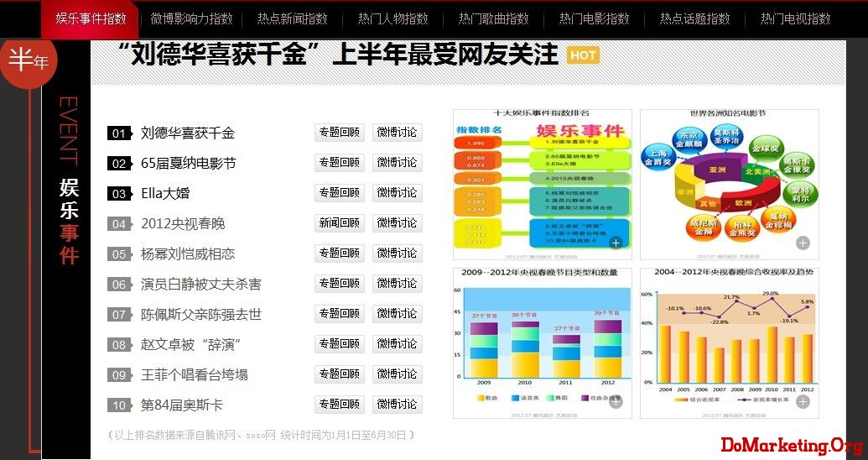Open 专题回顾 for 演员白静被丈夫杀害
The height and width of the screenshot is (460, 868).
[340, 283]
